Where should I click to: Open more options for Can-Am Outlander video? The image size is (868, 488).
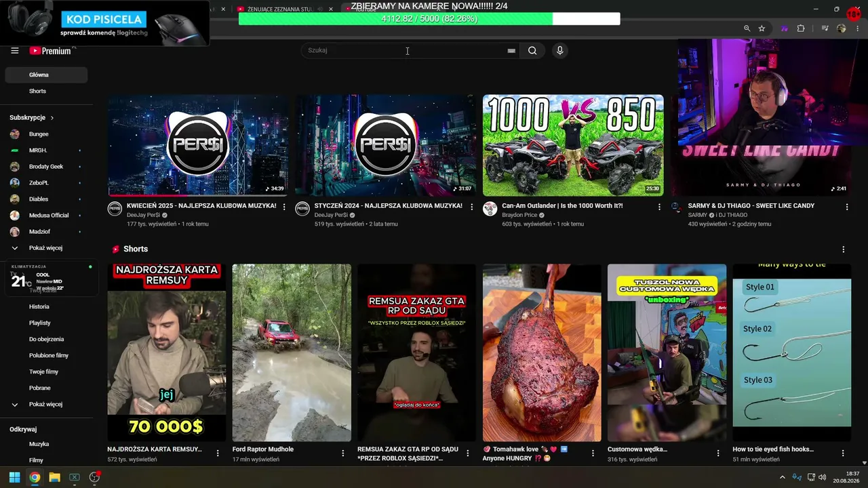click(659, 207)
